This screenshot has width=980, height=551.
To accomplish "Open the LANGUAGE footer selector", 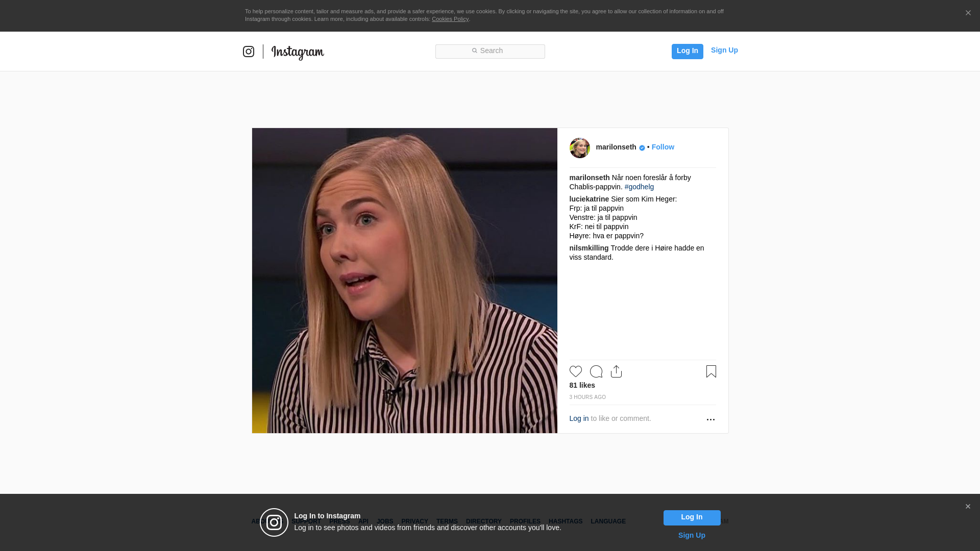I will [608, 521].
